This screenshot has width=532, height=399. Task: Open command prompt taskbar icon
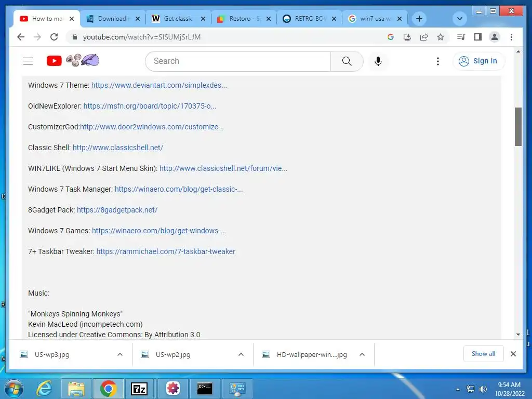pos(205,389)
